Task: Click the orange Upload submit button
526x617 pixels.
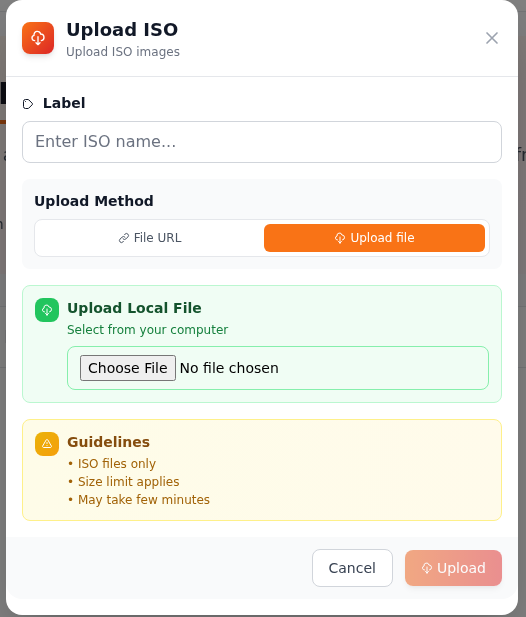Action: click(453, 568)
